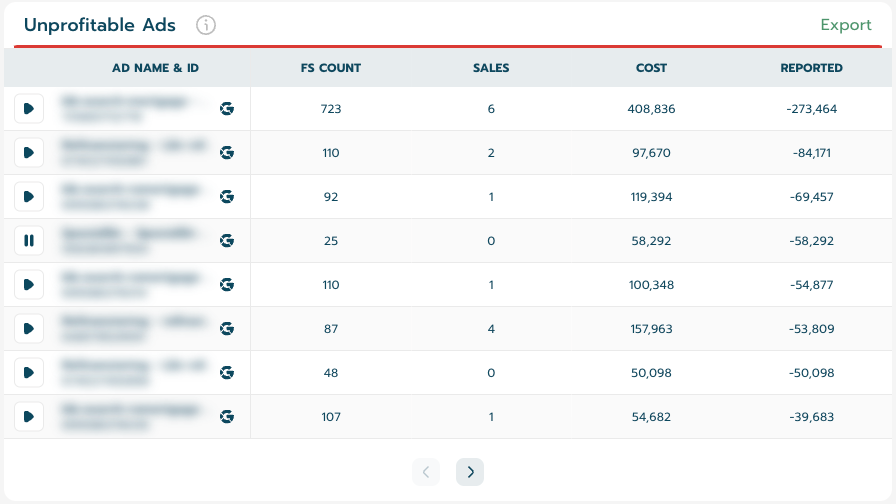This screenshot has height=504, width=896.
Task: Click the info icon beside Unprofitable Ads
Action: [x=206, y=26]
